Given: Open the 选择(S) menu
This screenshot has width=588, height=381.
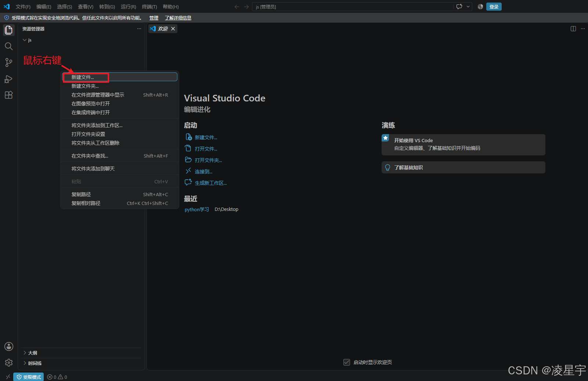Looking at the screenshot, I should pyautogui.click(x=65, y=7).
